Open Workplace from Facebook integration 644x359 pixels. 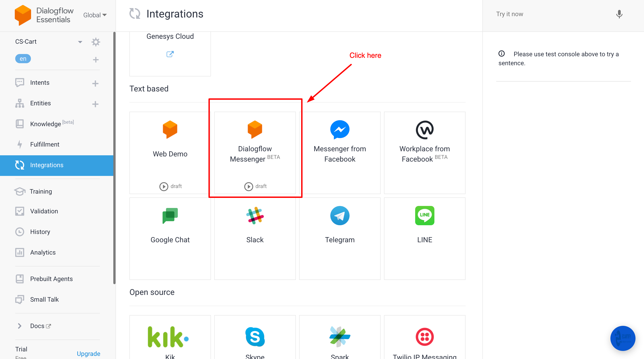point(424,153)
